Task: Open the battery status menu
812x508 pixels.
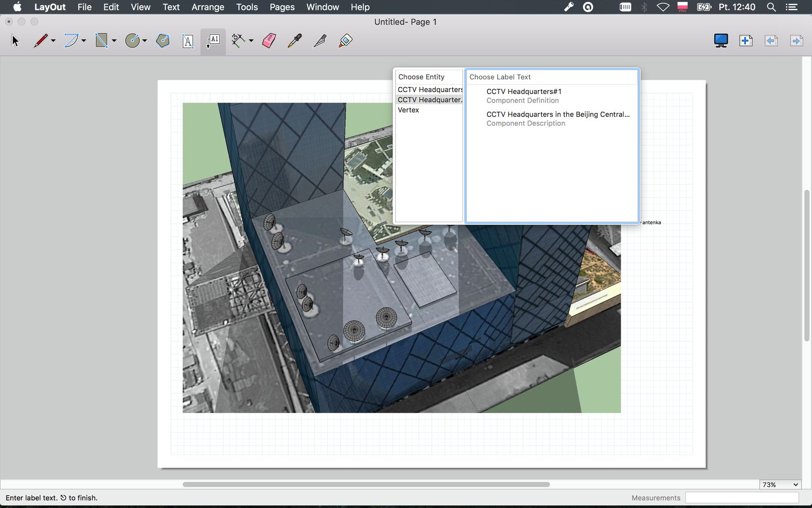Action: pyautogui.click(x=704, y=7)
